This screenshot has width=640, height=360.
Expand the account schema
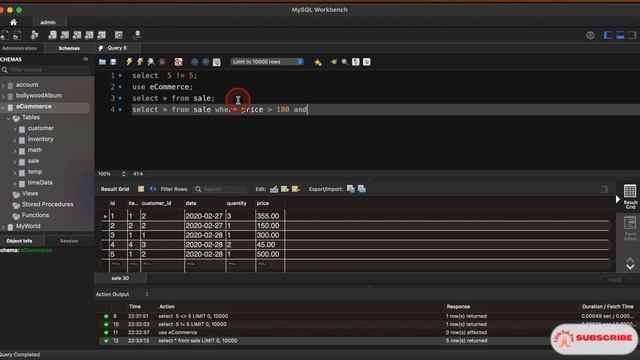4,85
